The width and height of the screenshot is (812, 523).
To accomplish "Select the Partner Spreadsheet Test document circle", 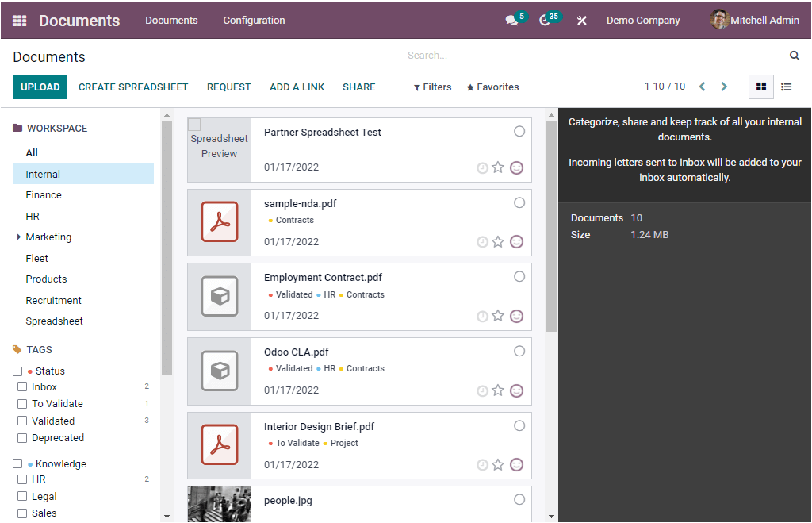I will [519, 130].
